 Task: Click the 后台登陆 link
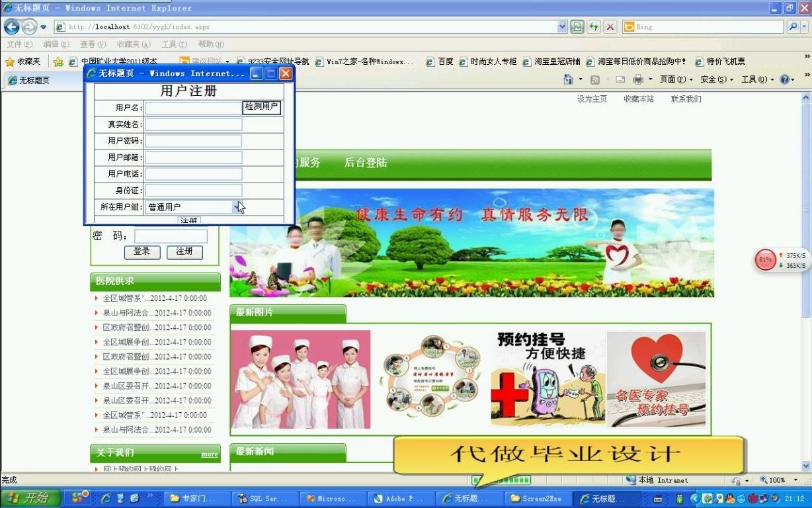point(368,162)
